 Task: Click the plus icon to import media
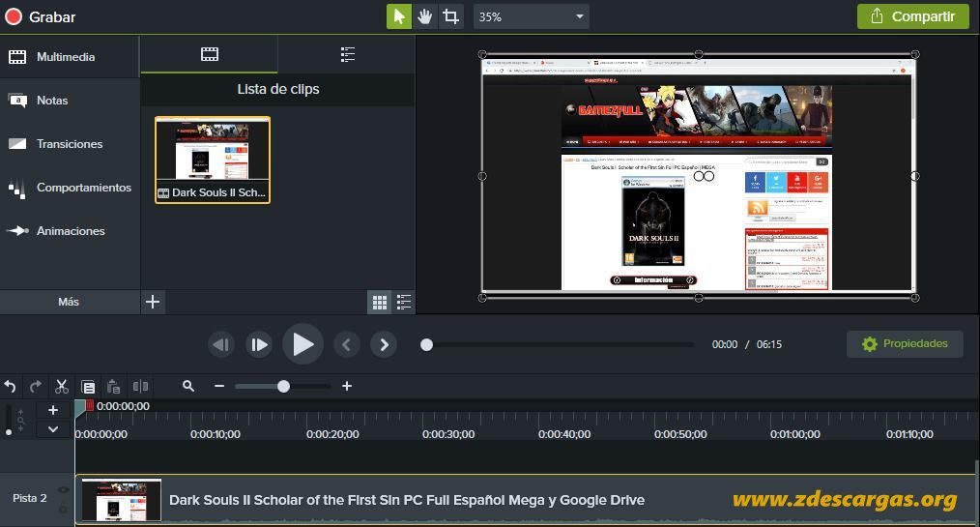153,302
